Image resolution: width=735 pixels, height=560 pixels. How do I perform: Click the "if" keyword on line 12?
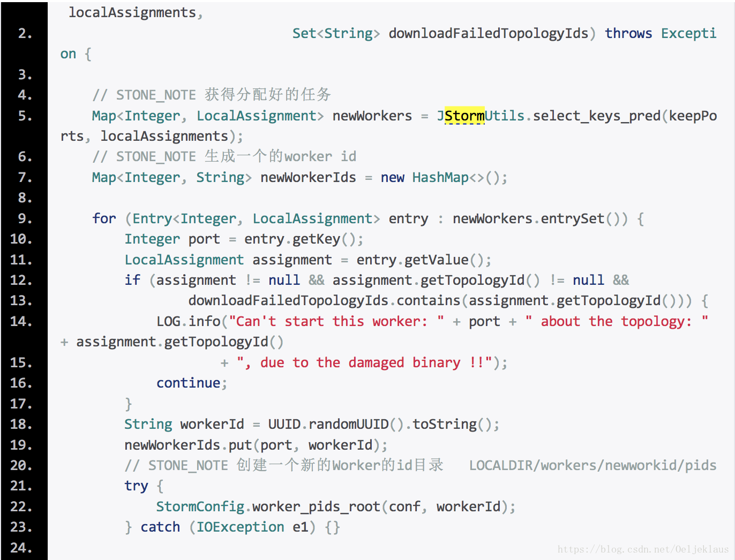click(x=132, y=280)
